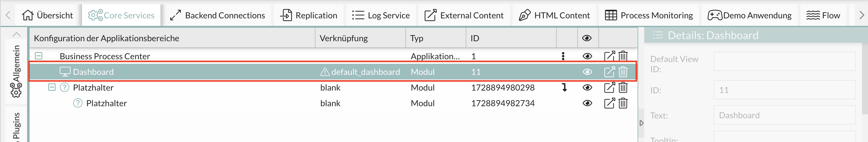Select the nested Platzhalter tree row
Screen dimensions: 868x142
click(106, 103)
